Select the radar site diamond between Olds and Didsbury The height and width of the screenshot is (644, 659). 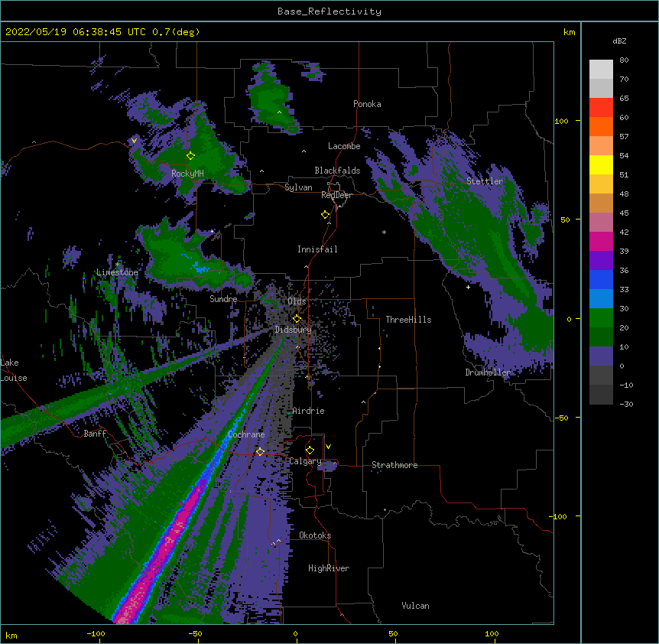297,318
